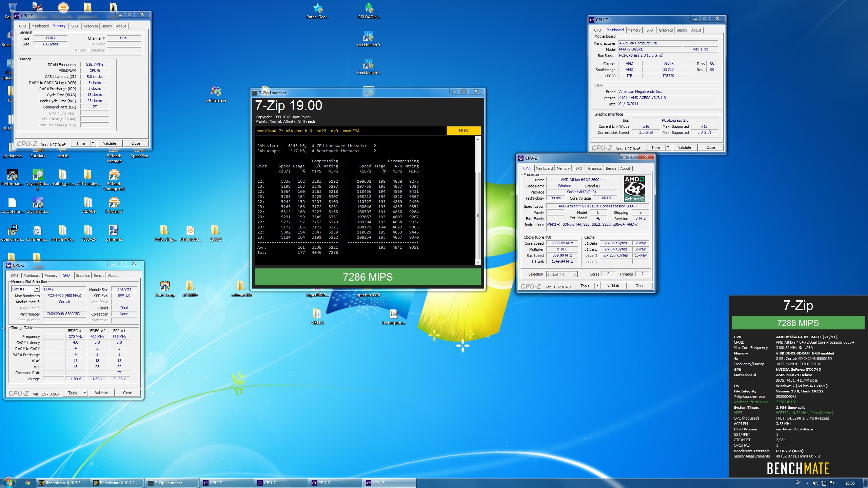
Task: Switch to SPD tab in Memory CPU-Z window
Action: 75,26
